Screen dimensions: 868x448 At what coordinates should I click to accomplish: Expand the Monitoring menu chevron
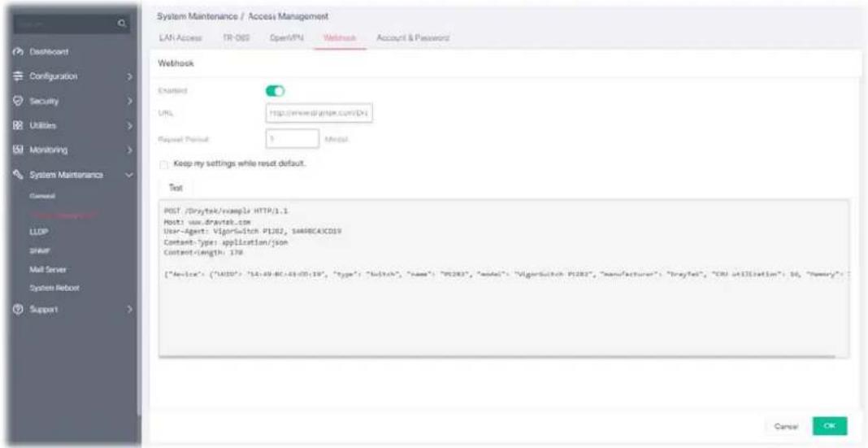pyautogui.click(x=129, y=150)
